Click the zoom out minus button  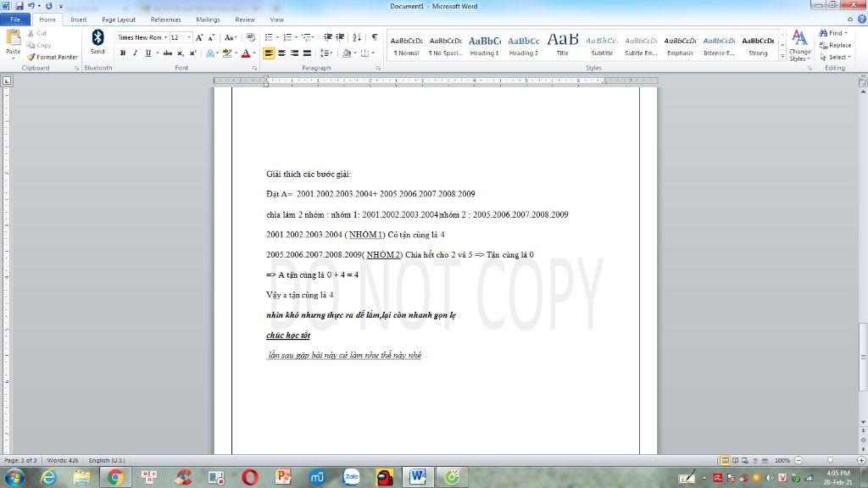798,460
